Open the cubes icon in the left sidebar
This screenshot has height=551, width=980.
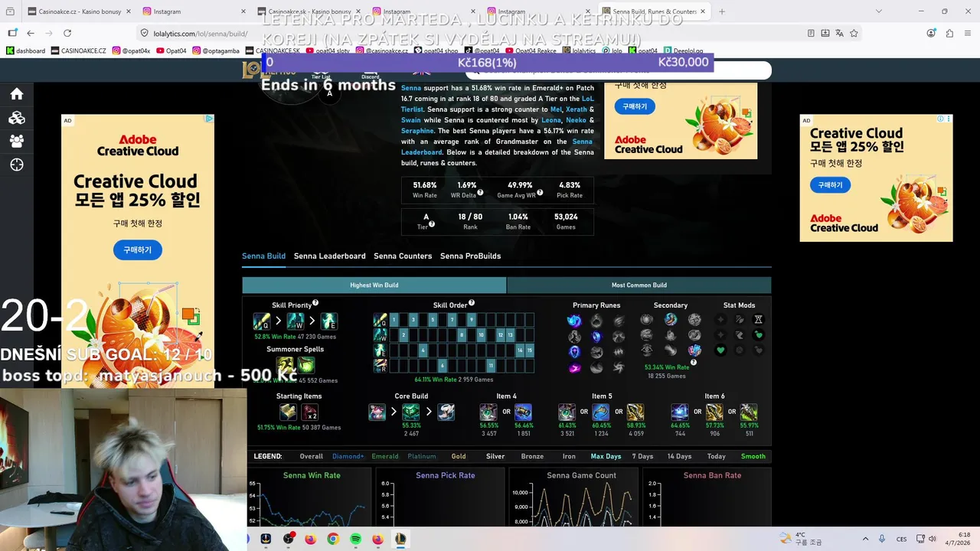(x=16, y=118)
